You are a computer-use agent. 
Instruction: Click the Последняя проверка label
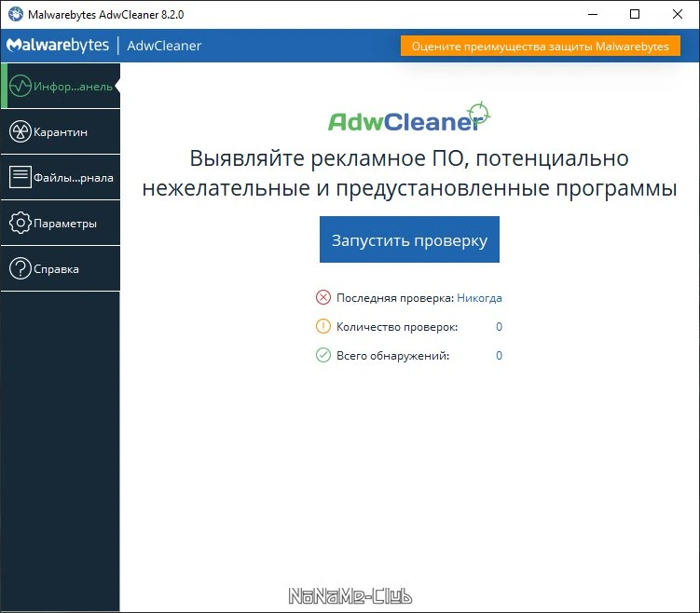395,298
